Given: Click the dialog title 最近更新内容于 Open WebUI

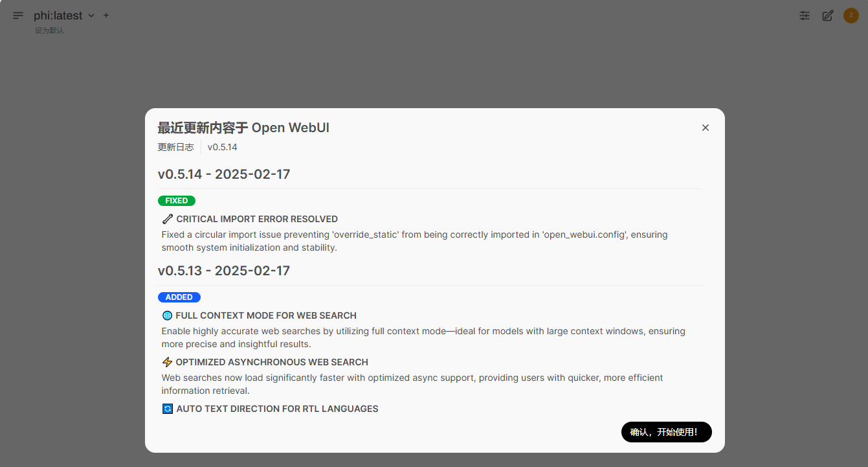Looking at the screenshot, I should 243,128.
